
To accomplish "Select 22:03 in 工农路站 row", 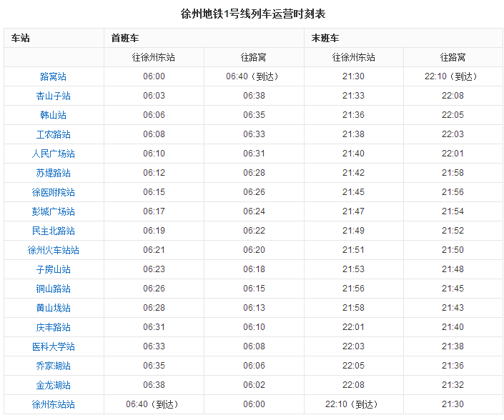I will point(453,134).
